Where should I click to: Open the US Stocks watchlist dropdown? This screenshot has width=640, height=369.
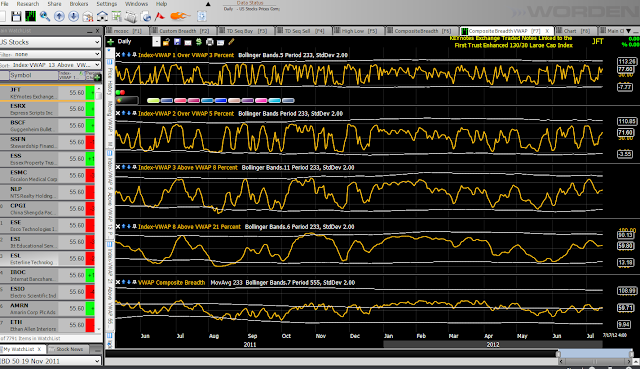[51, 42]
